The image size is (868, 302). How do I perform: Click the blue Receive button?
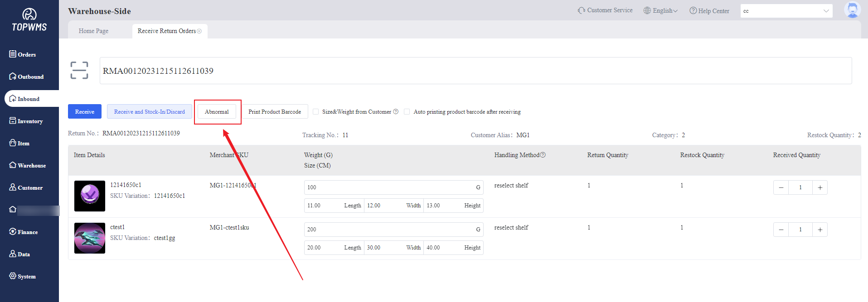coord(85,112)
